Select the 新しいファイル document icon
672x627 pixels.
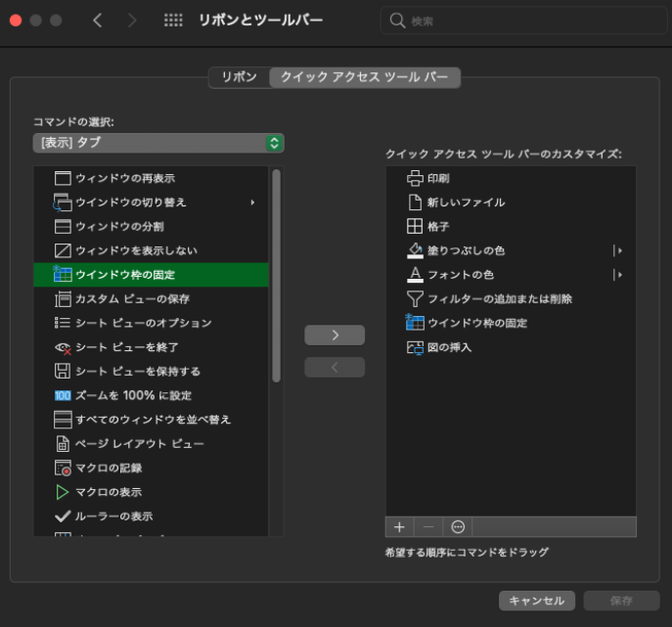tap(414, 202)
